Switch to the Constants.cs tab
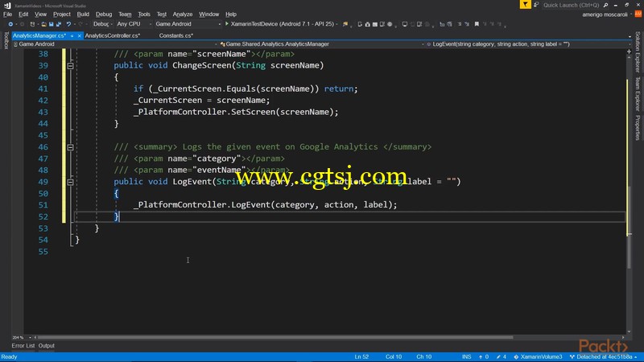The image size is (644, 362). (175, 35)
